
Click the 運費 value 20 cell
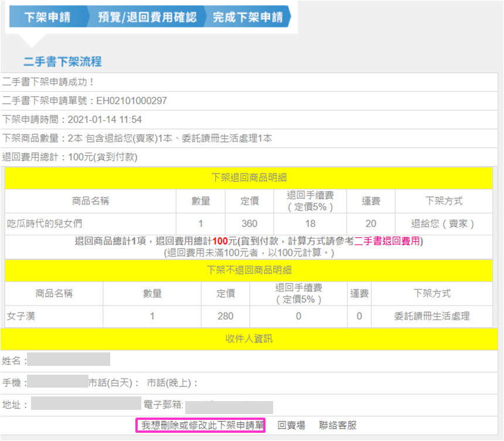(x=370, y=223)
